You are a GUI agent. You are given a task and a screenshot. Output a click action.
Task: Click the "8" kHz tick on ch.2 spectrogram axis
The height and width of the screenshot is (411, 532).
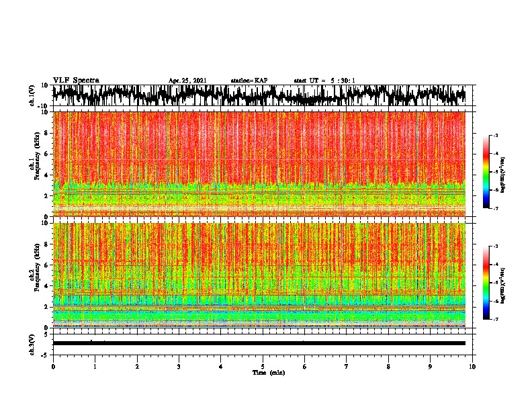[46, 244]
